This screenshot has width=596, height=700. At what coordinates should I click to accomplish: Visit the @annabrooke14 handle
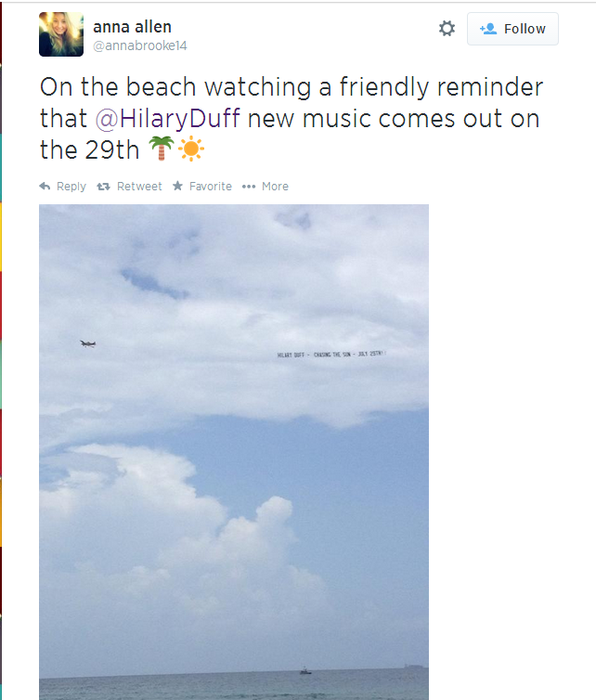coord(140,45)
